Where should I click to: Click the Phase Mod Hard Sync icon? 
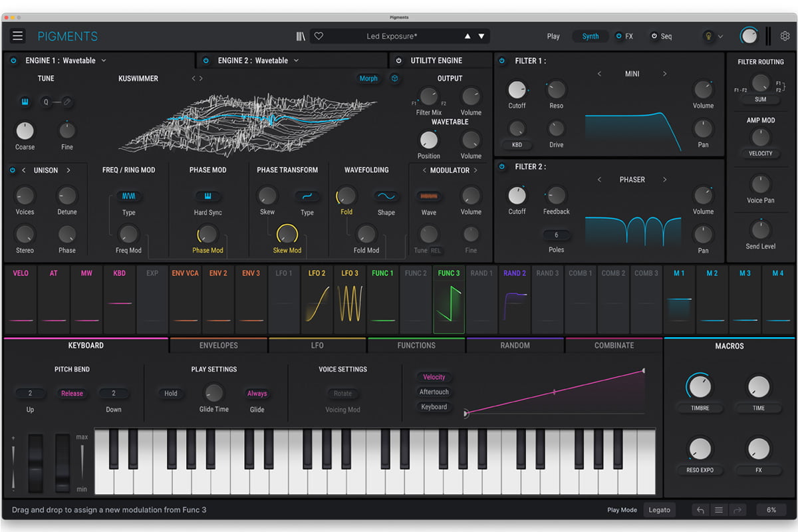click(x=207, y=196)
